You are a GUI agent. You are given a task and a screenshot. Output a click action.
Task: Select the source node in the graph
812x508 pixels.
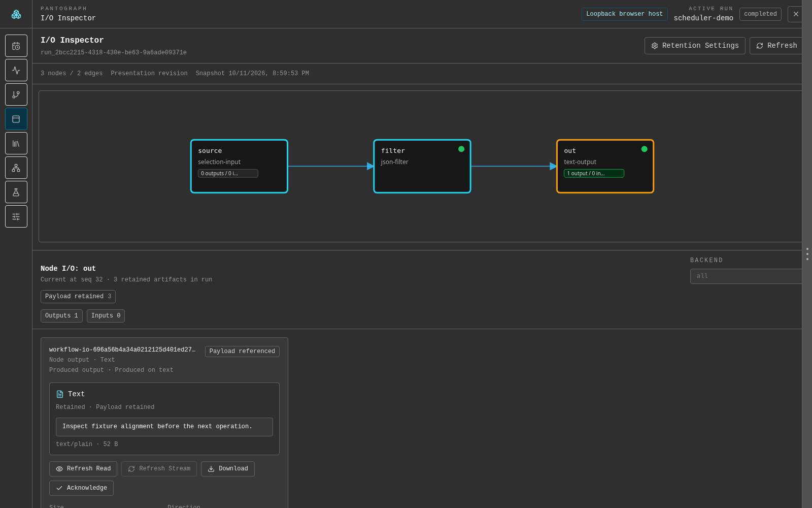pyautogui.click(x=239, y=166)
